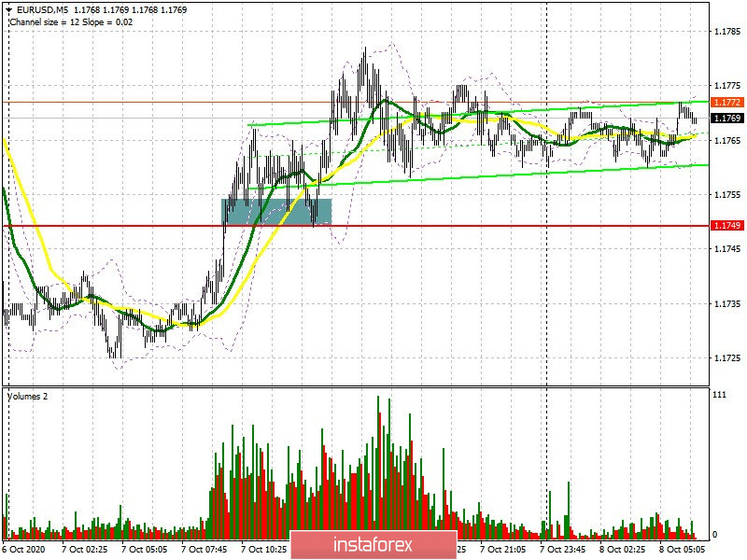Click the '6 Oct 2020' time axis label

pos(24,550)
